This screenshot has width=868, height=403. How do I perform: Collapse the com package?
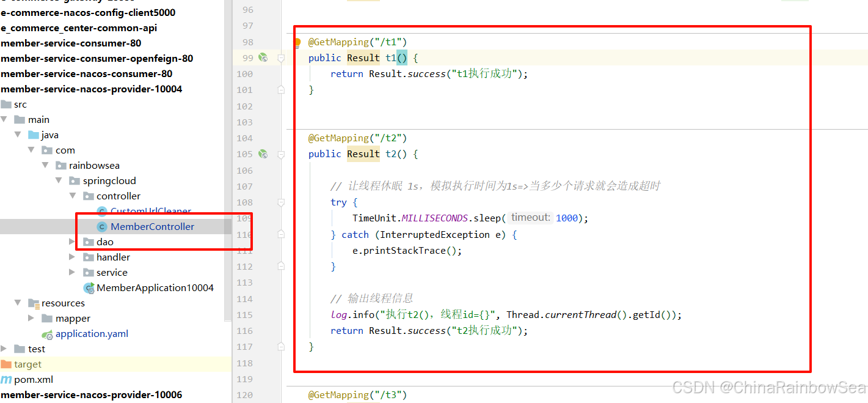(x=32, y=150)
